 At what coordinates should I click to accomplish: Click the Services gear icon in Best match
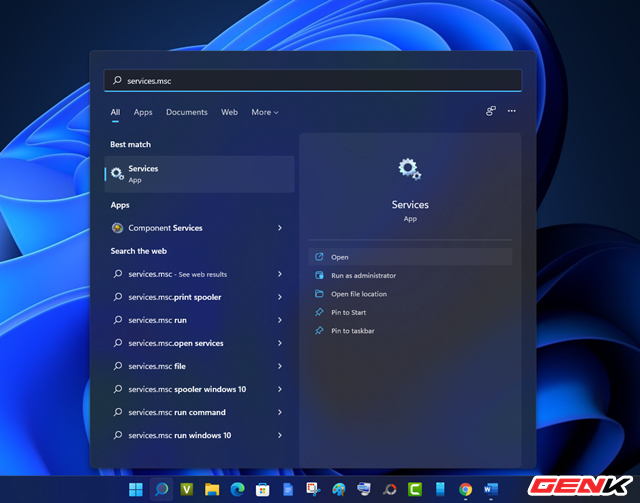[x=117, y=174]
